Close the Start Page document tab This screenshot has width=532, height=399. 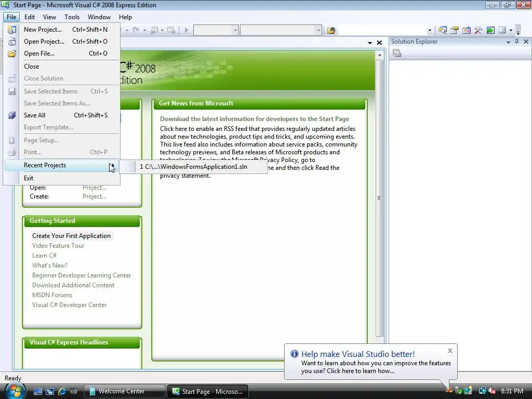pos(379,43)
